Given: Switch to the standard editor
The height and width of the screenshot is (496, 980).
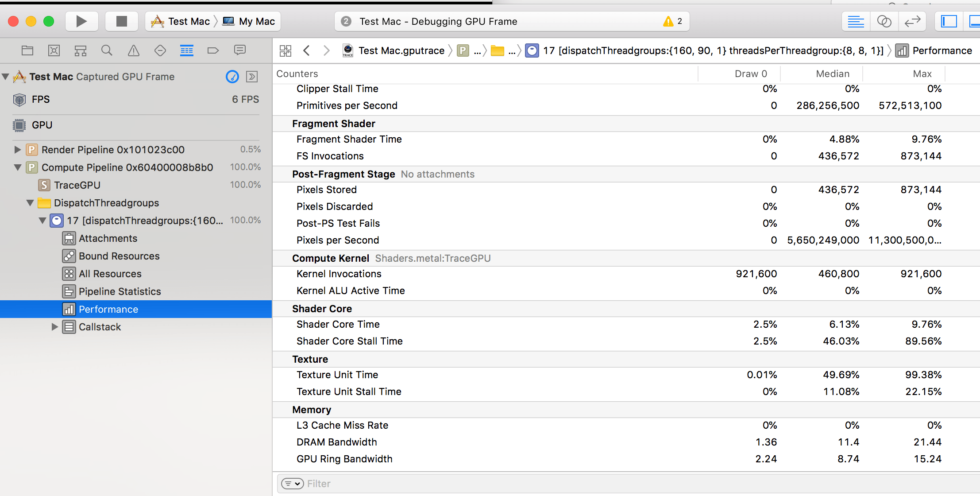Looking at the screenshot, I should (x=856, y=21).
